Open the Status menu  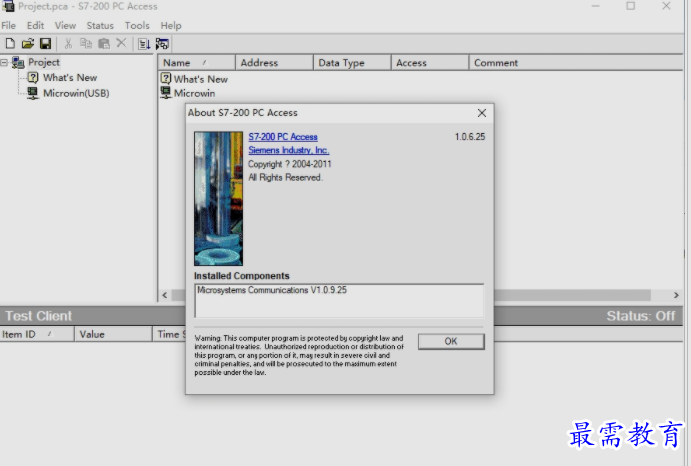tap(100, 26)
